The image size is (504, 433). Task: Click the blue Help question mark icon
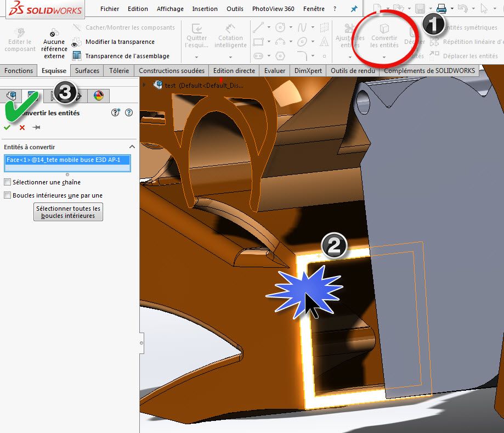point(129,113)
